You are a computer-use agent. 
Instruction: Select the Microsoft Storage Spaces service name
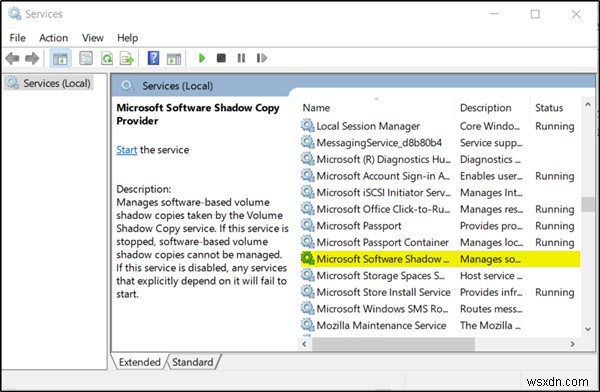(x=381, y=276)
